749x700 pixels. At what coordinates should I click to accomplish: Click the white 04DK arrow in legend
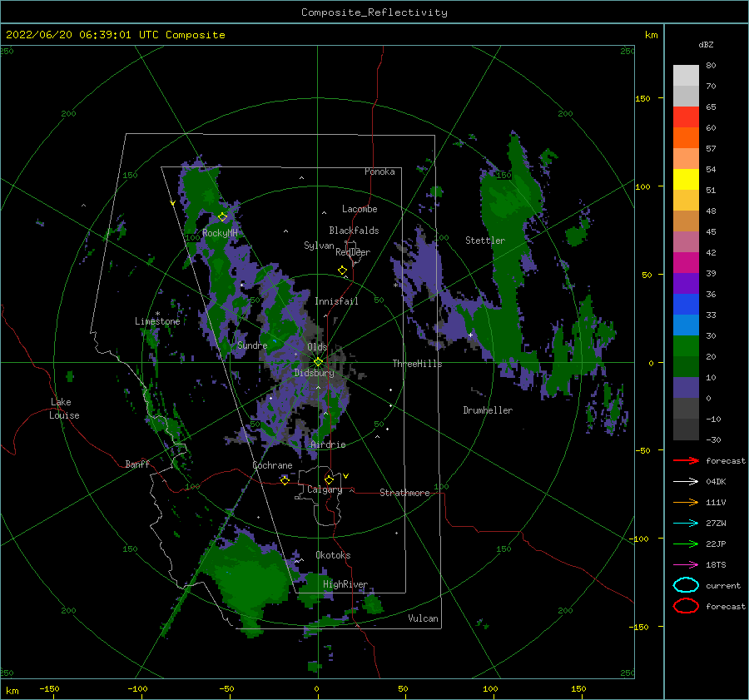[x=686, y=481]
